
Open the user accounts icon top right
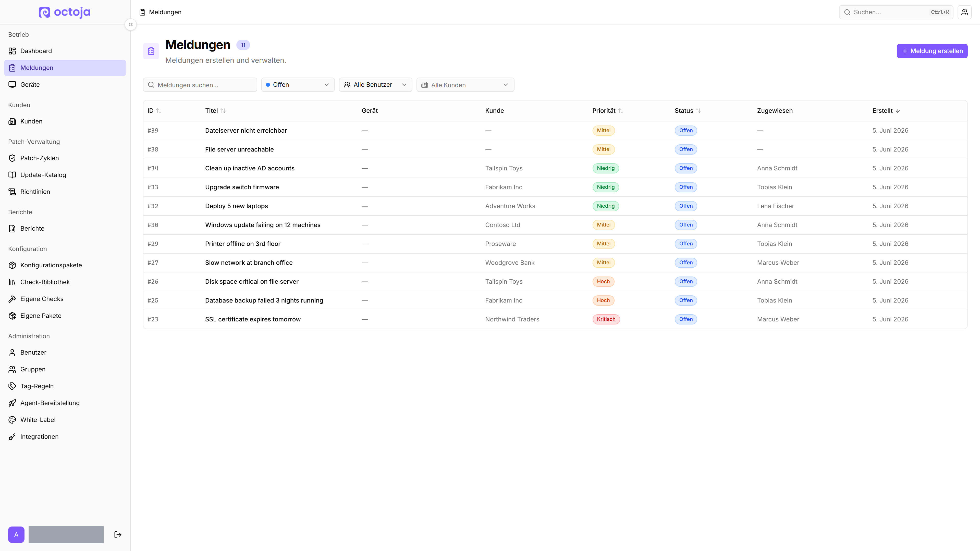pos(964,12)
